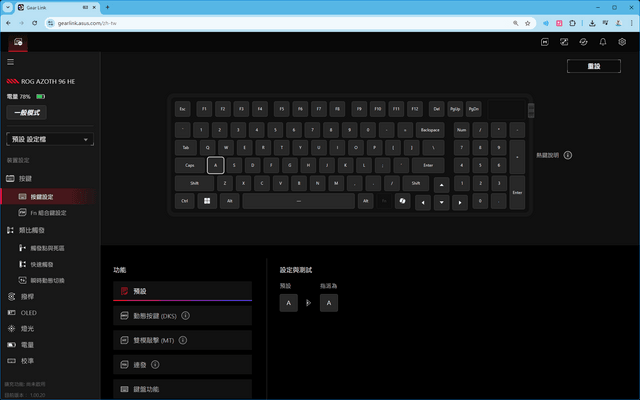Open browser downloads icon
The height and width of the screenshot is (400, 640).
coord(592,23)
